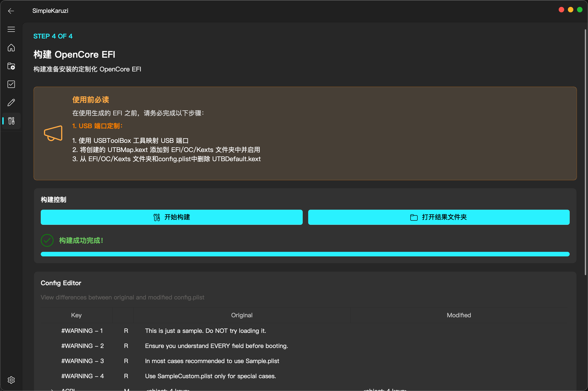This screenshot has height=391, width=588.
Task: Open the pencil edit sidebar icon
Action: [x=11, y=103]
